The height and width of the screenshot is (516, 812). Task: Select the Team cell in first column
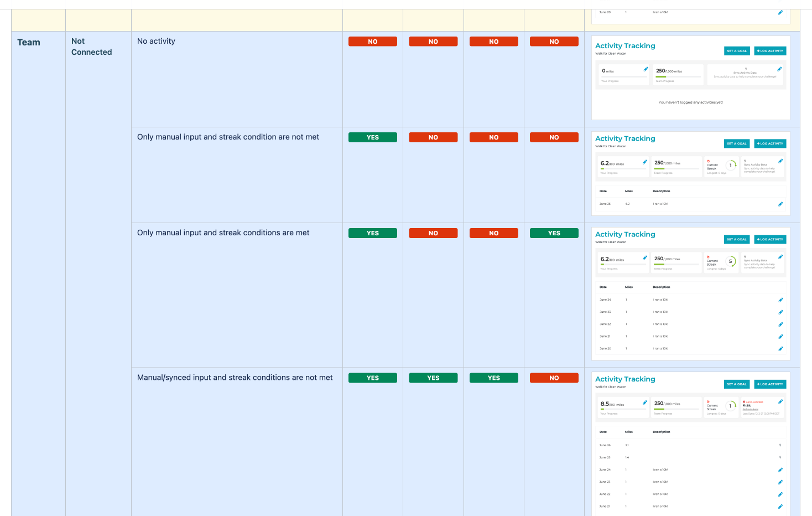pyautogui.click(x=29, y=43)
